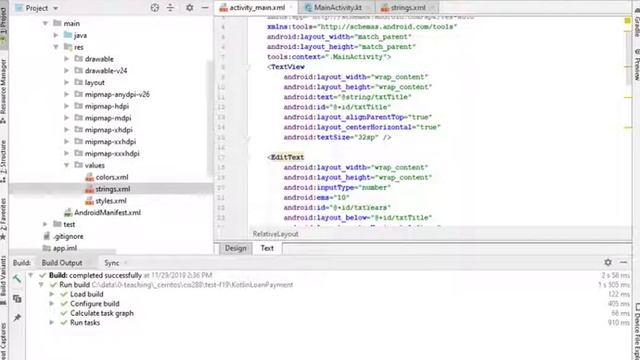Open Project panel settings gear
The height and width of the screenshot is (360, 640).
click(189, 8)
